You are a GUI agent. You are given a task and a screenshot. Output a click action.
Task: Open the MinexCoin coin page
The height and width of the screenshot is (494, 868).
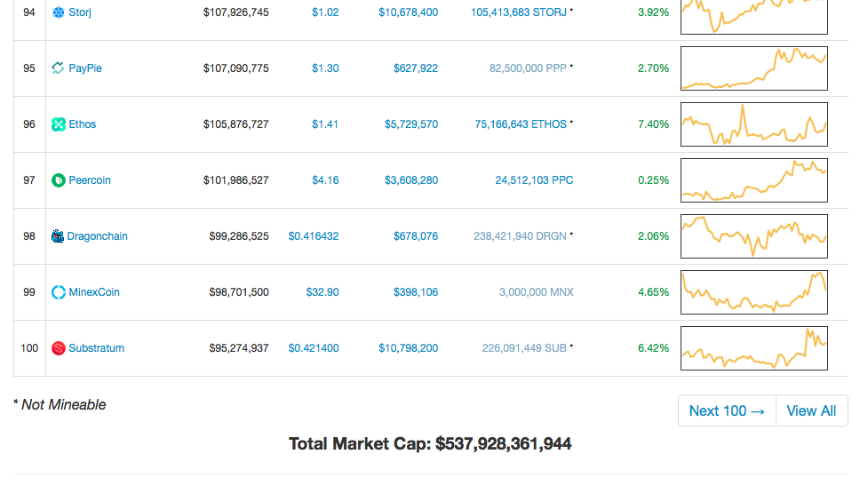(x=94, y=291)
